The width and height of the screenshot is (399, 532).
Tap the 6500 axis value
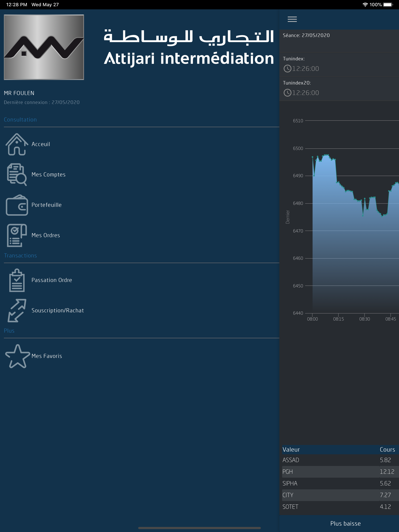298,148
